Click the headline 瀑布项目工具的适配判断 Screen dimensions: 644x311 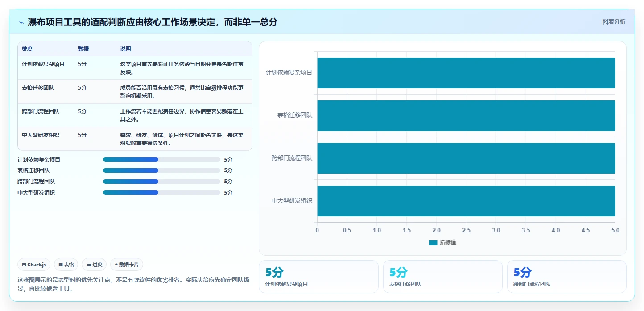(153, 22)
